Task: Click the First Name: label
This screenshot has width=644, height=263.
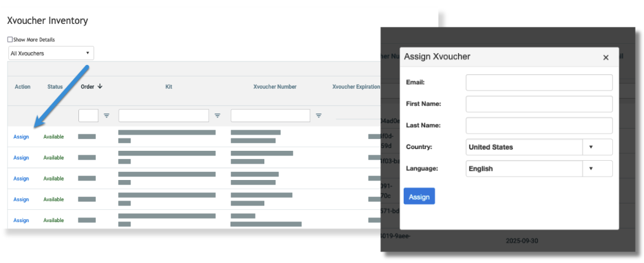Action: [x=423, y=104]
